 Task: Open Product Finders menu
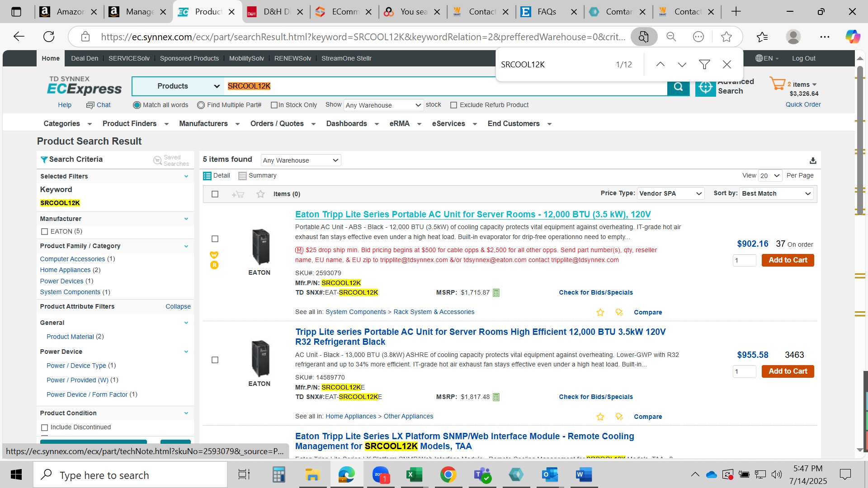click(x=135, y=124)
